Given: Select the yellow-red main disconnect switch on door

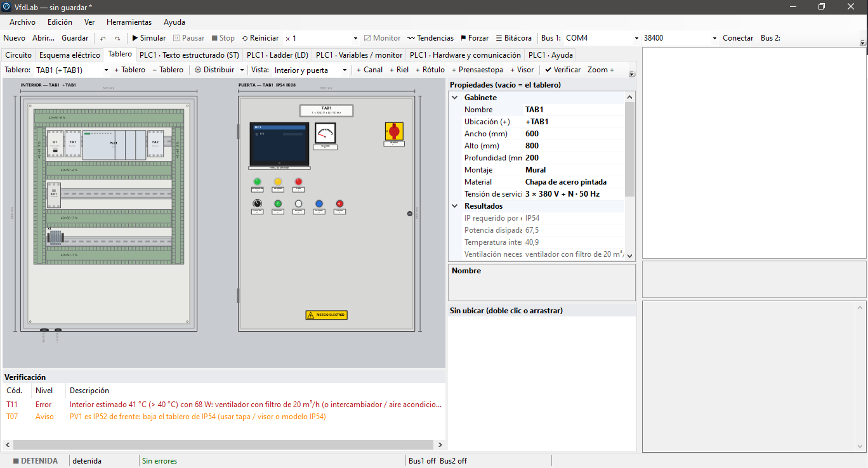Looking at the screenshot, I should click(394, 131).
